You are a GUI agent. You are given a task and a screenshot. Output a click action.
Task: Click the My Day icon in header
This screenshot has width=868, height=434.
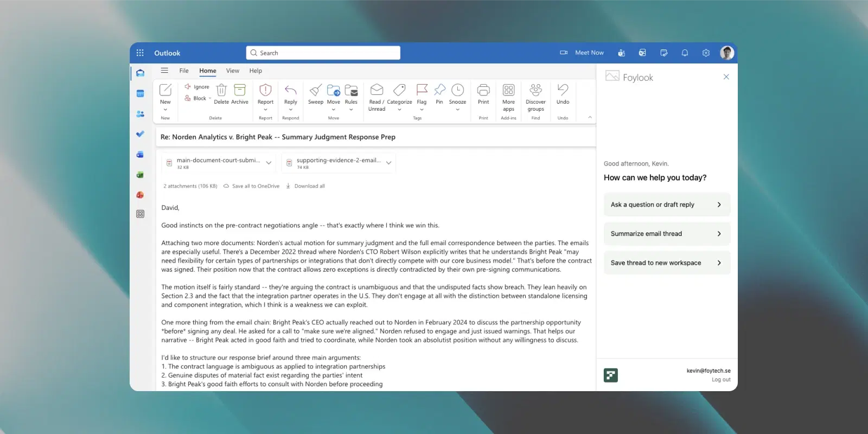(x=663, y=53)
